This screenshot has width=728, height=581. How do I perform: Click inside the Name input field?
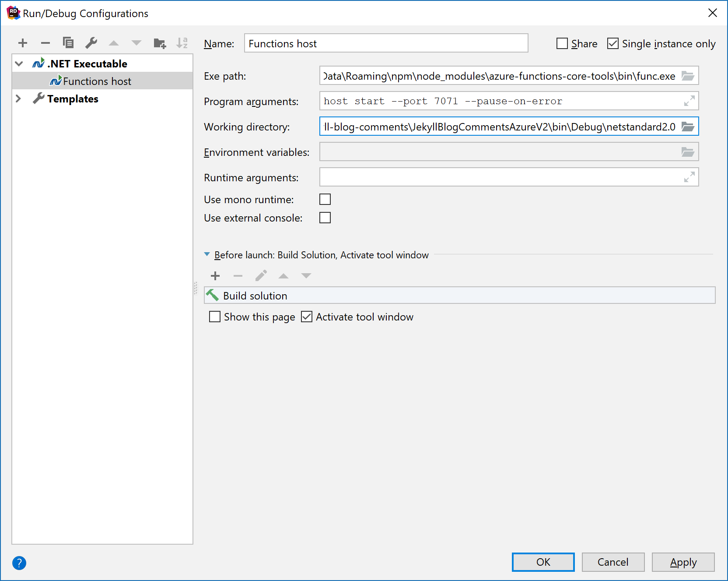coord(385,43)
